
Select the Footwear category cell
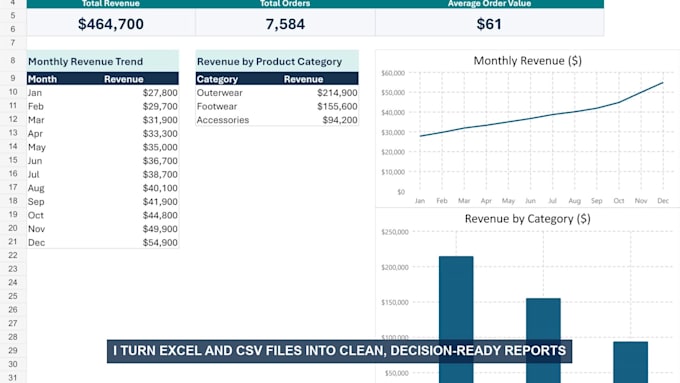(x=217, y=106)
